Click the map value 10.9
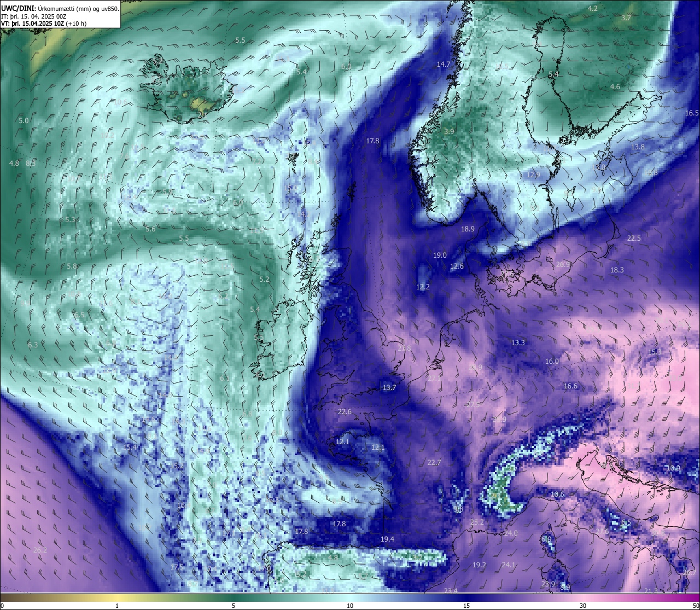Viewport: 700px width, 610px height. point(673,468)
